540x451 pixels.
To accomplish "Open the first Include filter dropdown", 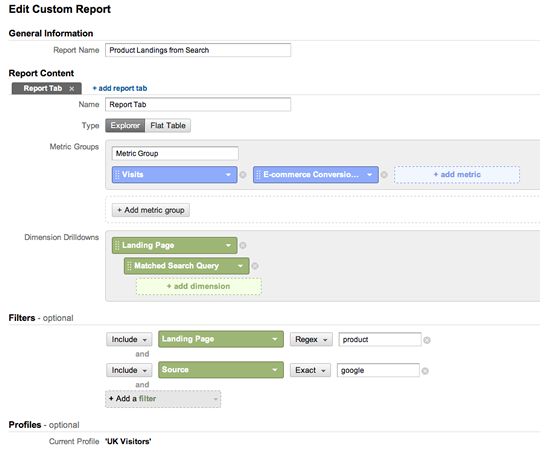I will (x=129, y=339).
